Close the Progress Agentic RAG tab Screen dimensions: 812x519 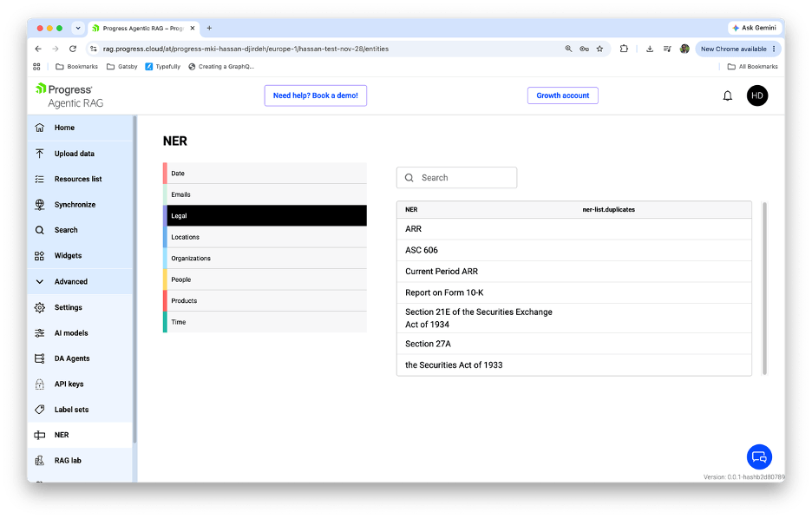[193, 28]
